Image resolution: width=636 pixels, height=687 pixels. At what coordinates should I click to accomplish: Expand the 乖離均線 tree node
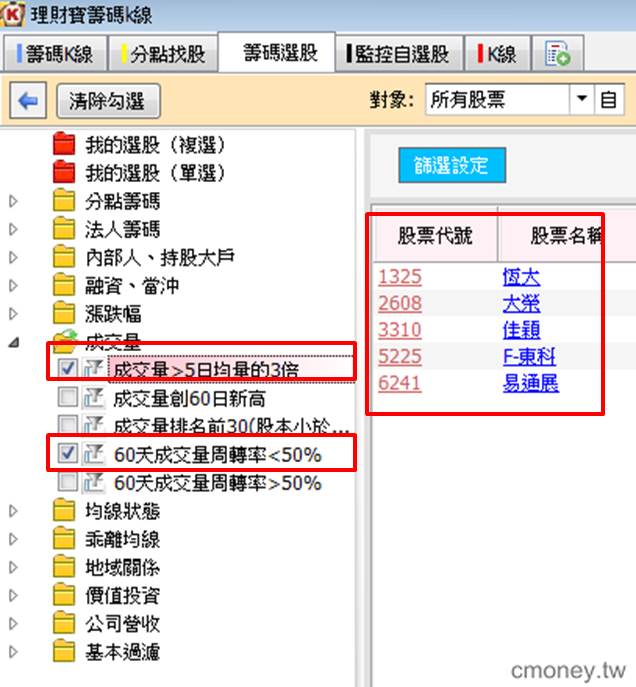tap(13, 539)
